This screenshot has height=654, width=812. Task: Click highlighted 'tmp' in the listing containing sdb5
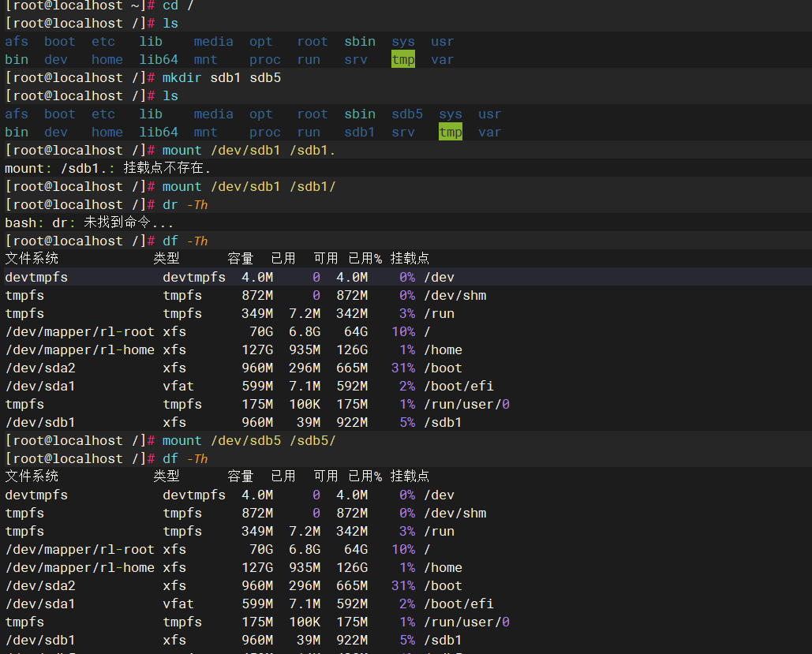click(x=451, y=132)
